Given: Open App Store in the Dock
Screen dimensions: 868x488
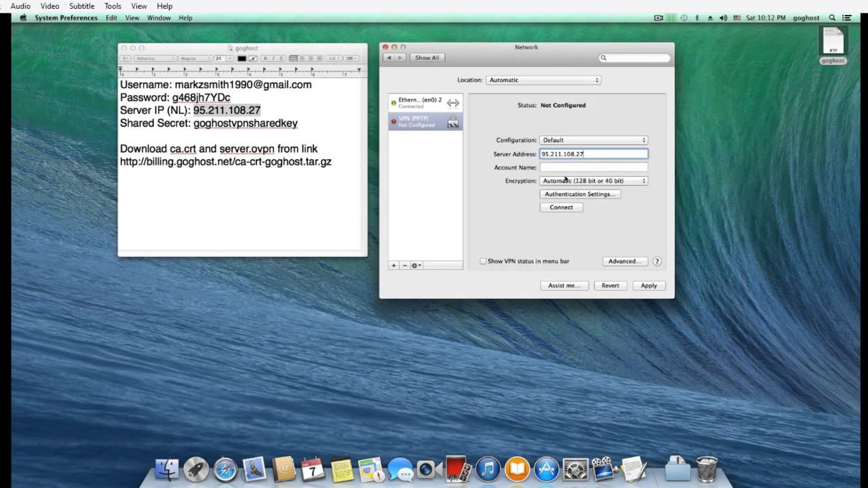Looking at the screenshot, I should pyautogui.click(x=546, y=470).
